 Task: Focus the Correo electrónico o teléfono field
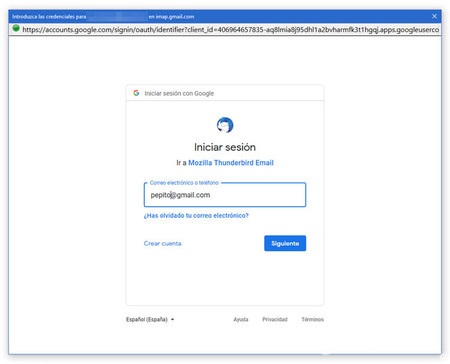pos(225,195)
